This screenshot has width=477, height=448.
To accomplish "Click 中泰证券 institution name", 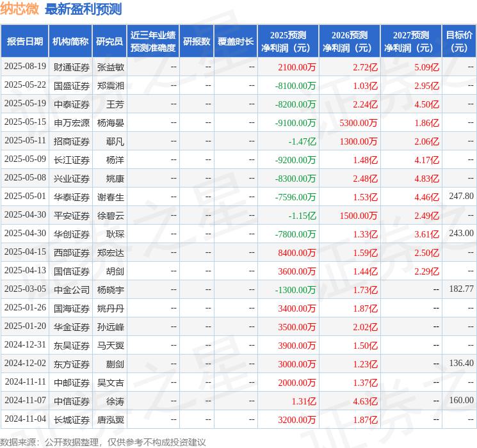I will 72,104.
